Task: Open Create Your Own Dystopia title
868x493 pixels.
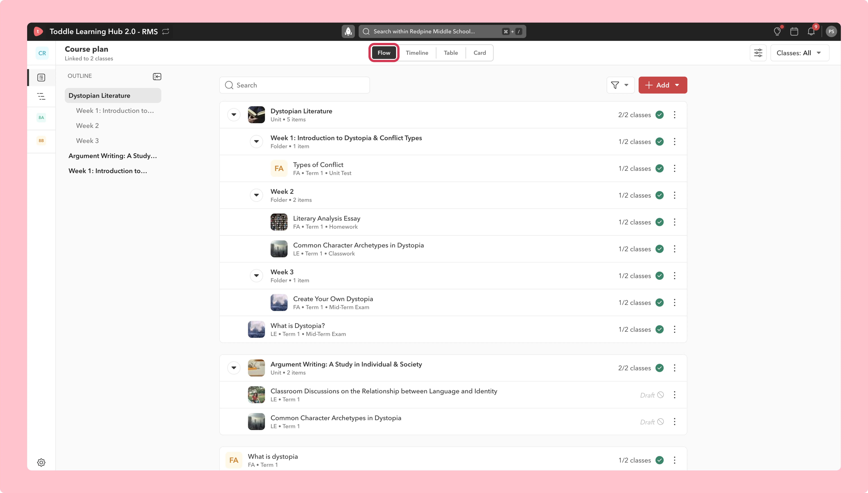Action: coord(333,299)
